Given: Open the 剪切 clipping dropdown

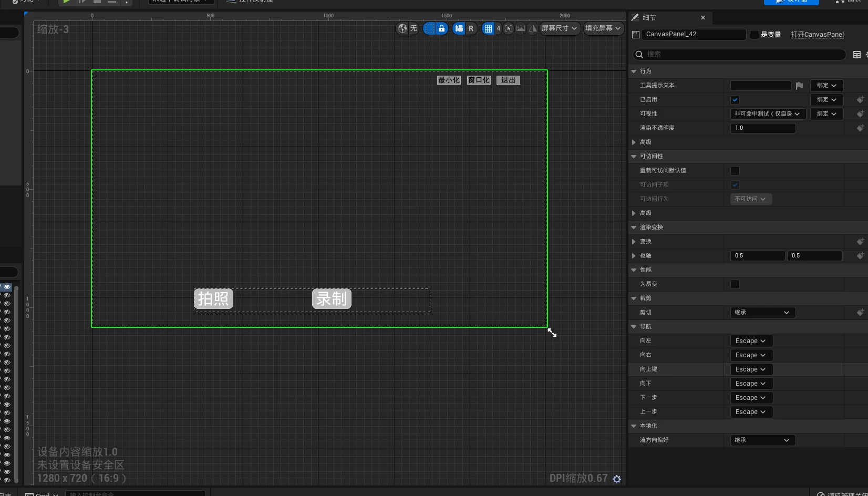Looking at the screenshot, I should tap(763, 313).
